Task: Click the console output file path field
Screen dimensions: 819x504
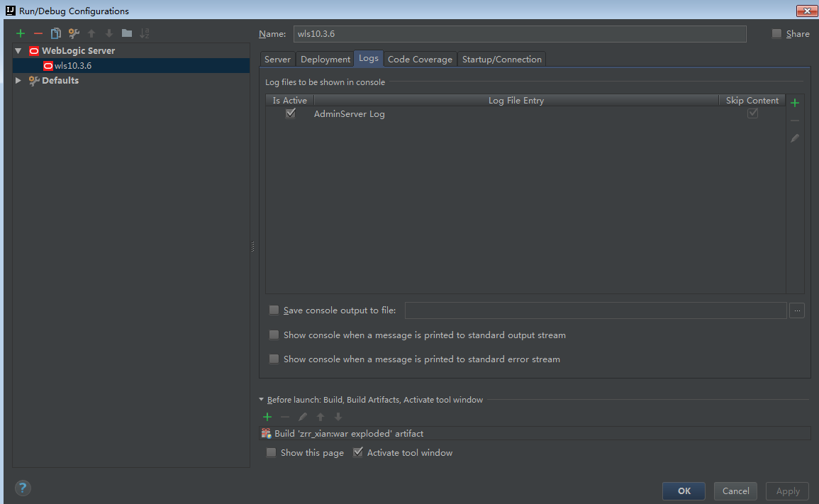Action: pyautogui.click(x=596, y=310)
